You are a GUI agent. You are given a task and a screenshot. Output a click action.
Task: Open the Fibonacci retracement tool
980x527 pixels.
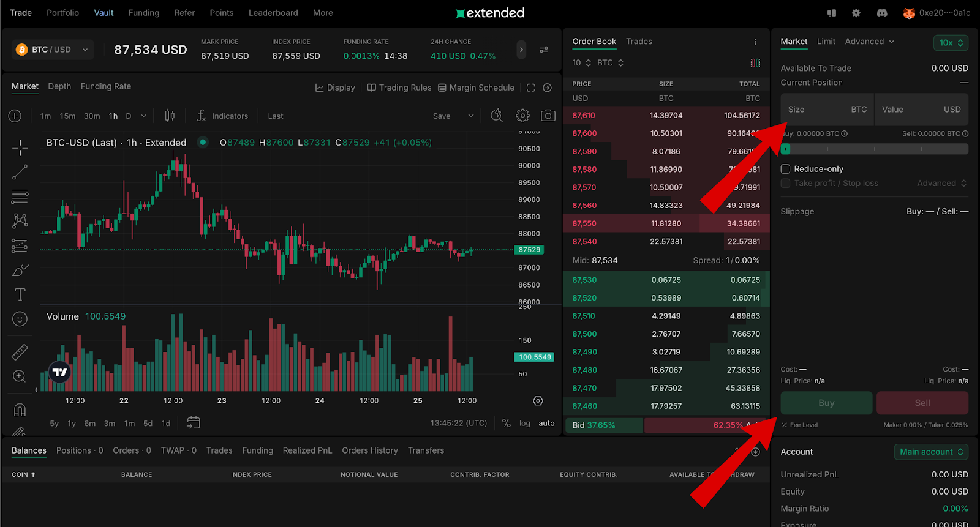click(20, 196)
